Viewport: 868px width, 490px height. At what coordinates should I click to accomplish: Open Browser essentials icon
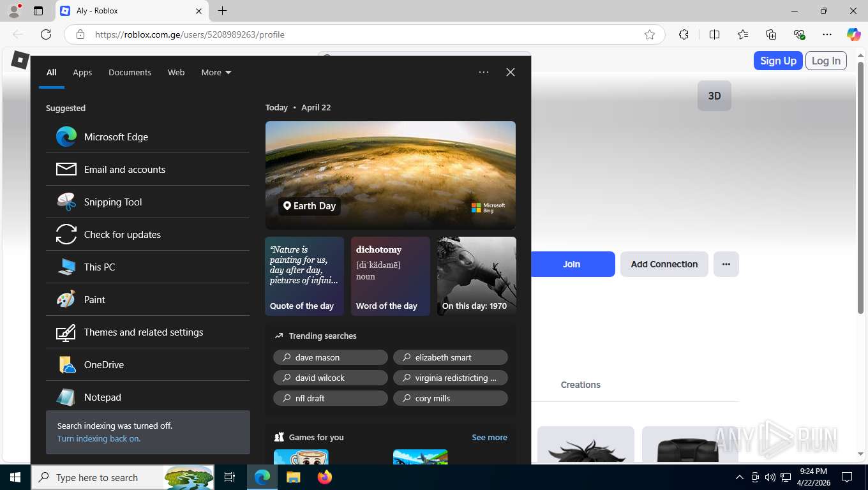[799, 34]
